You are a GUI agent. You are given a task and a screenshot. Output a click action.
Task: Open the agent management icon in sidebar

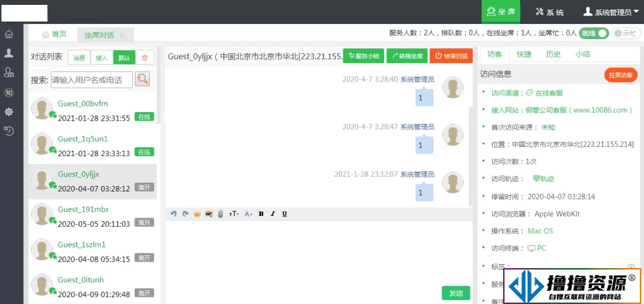tap(9, 73)
